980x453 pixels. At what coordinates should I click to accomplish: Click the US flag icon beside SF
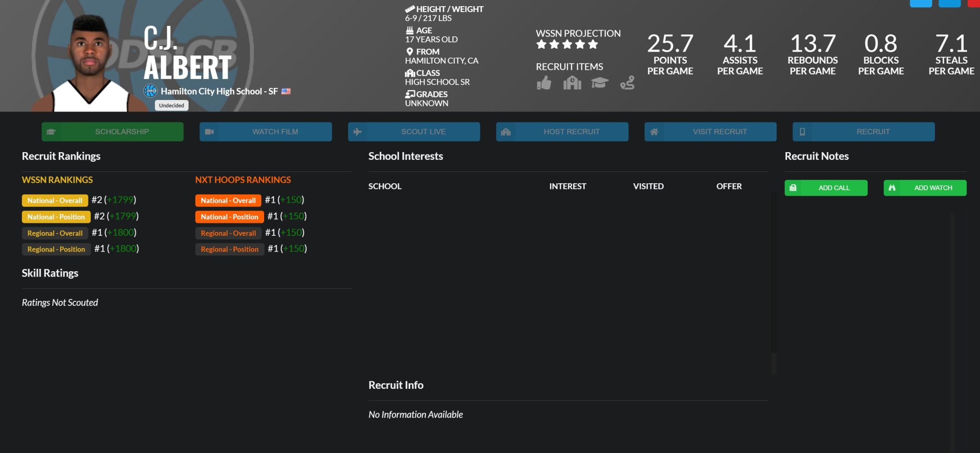pyautogui.click(x=286, y=91)
